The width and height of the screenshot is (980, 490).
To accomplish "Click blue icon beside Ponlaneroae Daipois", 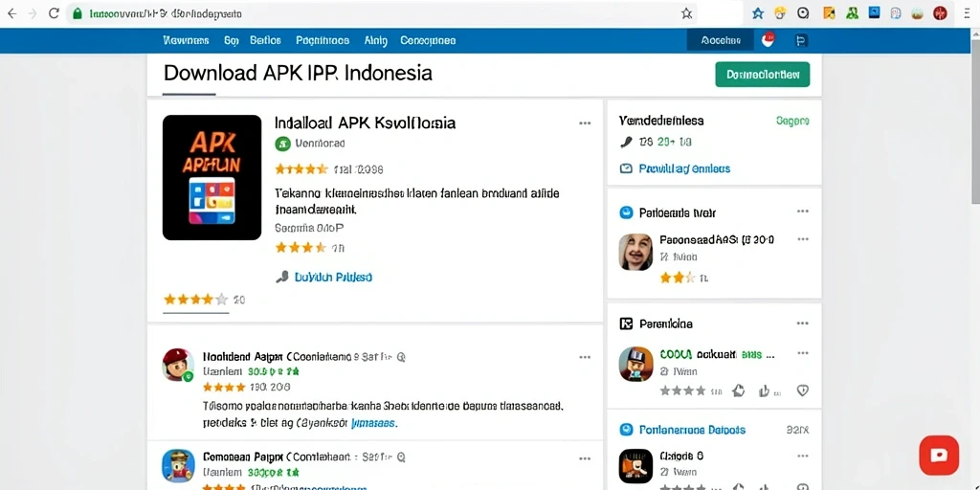I will 626,430.
